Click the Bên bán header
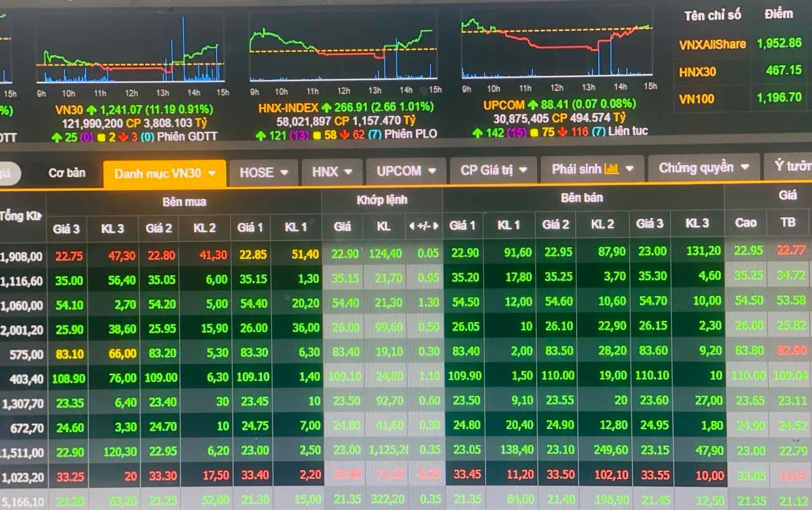The height and width of the screenshot is (510, 812). 582,198
